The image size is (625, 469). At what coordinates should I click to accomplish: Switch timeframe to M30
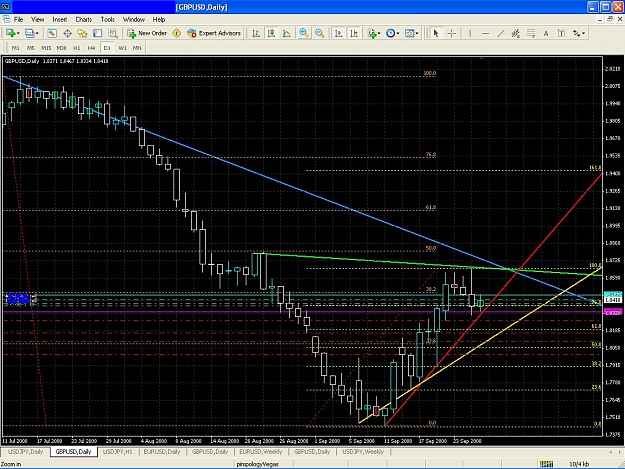61,48
